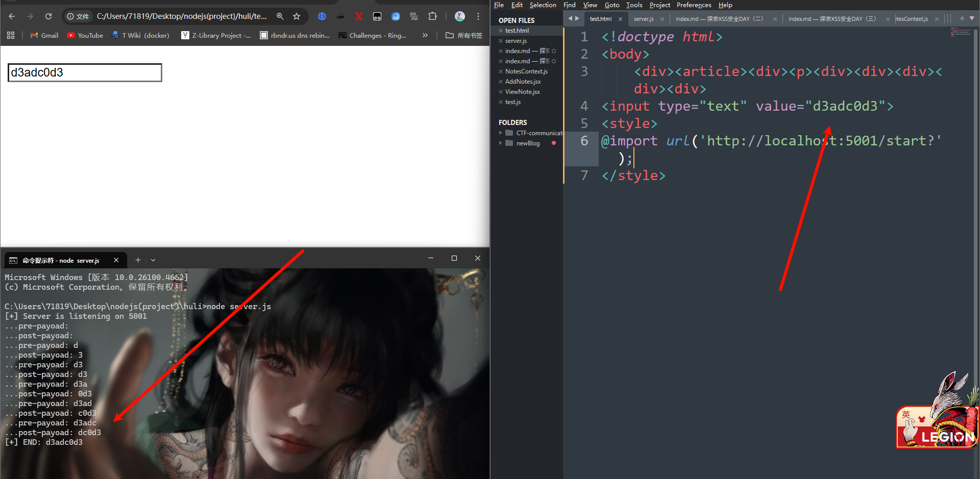Open the rbndr.us dns rebinding bookmark

point(295,35)
